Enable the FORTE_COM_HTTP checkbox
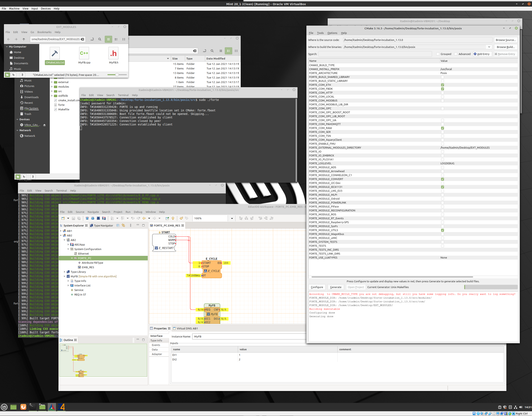This screenshot has height=416, width=532. tap(442, 93)
